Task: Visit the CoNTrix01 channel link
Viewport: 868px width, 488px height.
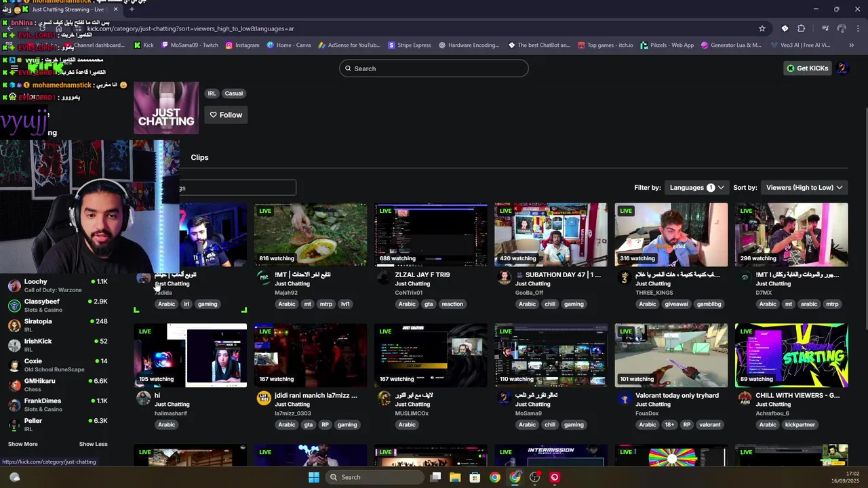Action: [x=409, y=293]
